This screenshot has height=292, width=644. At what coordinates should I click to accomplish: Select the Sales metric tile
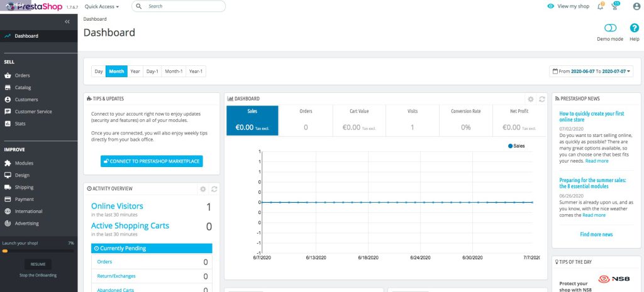252,121
